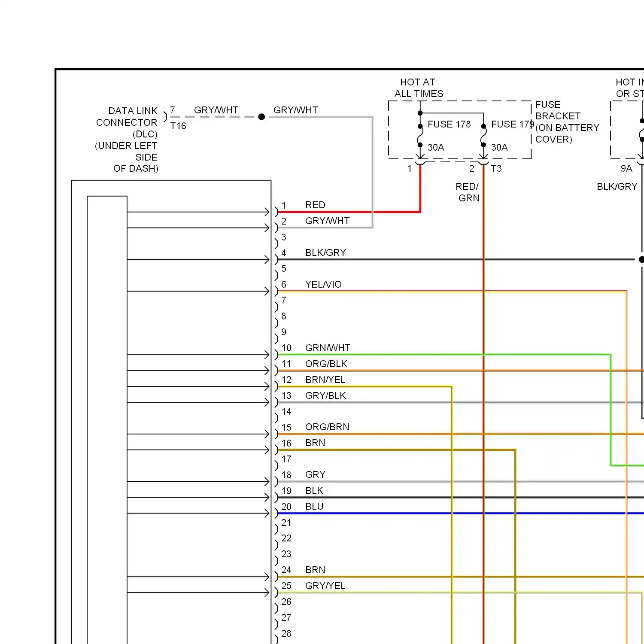Select the BLK/GRY label at pin 4

pos(325,252)
